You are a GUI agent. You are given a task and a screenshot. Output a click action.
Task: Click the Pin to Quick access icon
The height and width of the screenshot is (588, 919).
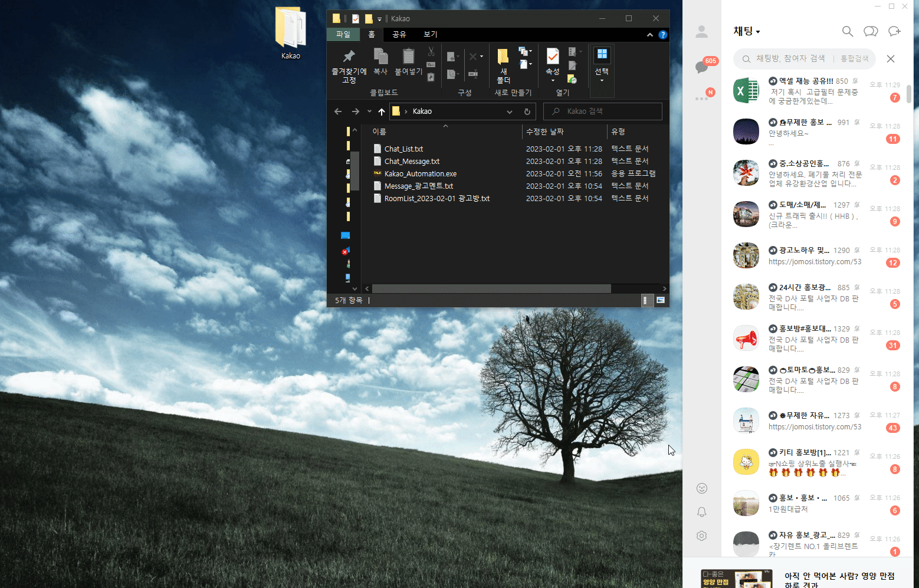(349, 56)
